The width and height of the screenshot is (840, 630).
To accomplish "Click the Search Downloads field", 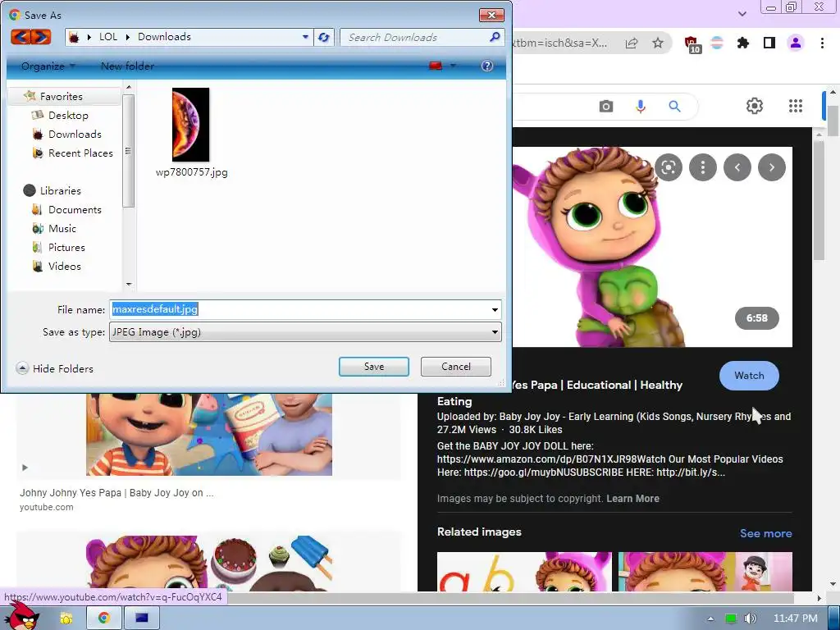I will pos(414,37).
